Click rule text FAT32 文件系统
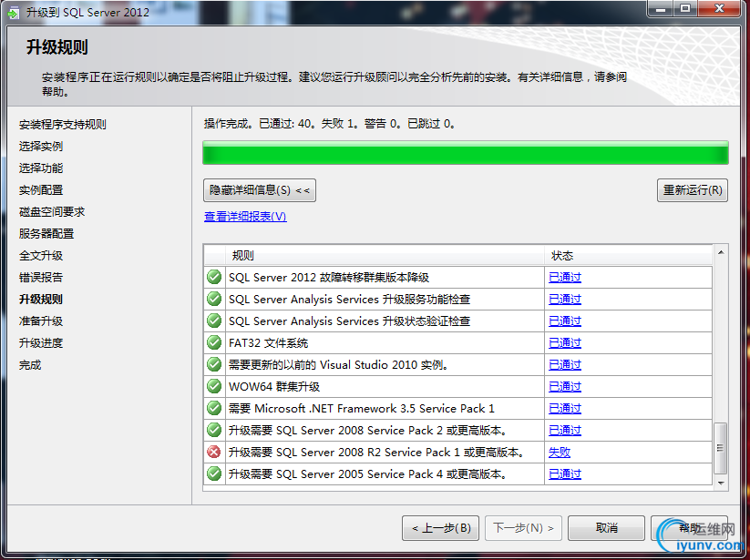The height and width of the screenshot is (560, 750). pos(268,343)
